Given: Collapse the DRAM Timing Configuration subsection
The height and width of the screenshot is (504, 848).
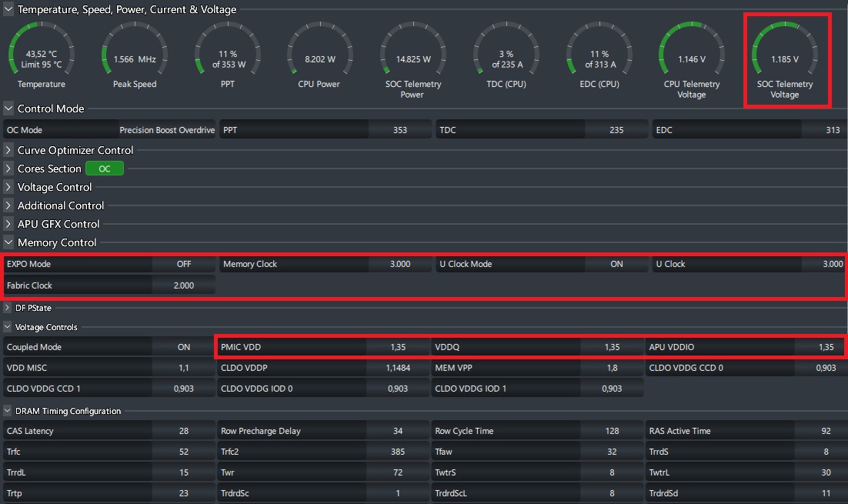Looking at the screenshot, I should pos(7,410).
